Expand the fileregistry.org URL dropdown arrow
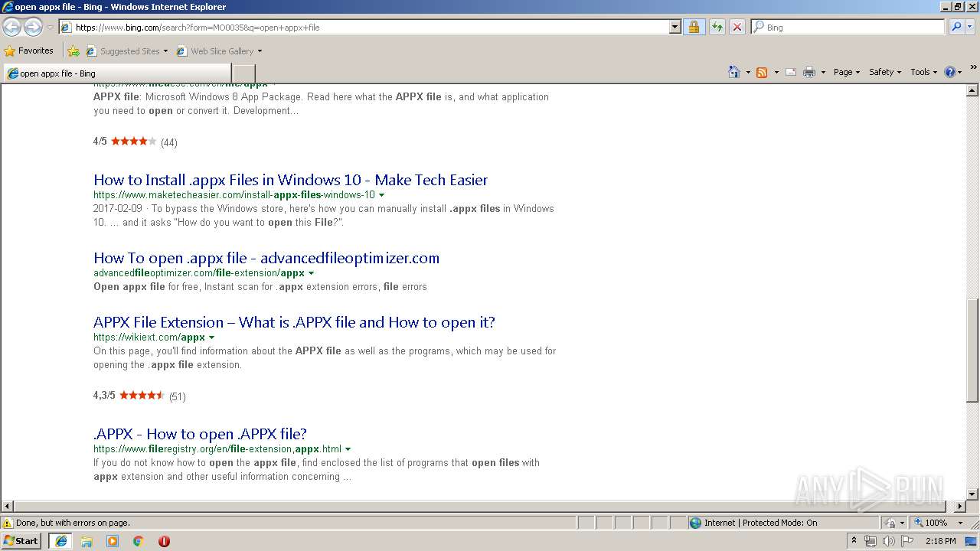Screen dimensions: 980x551 [348, 449]
